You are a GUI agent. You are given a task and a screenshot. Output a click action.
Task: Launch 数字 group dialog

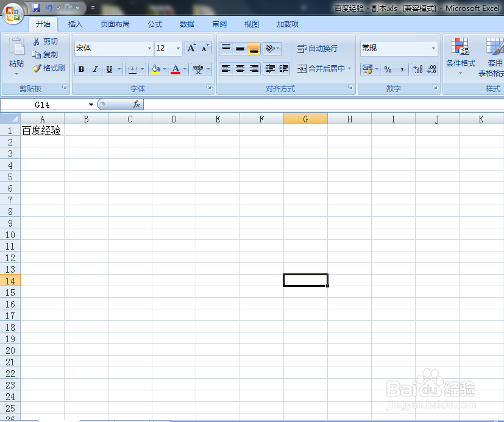pos(435,87)
